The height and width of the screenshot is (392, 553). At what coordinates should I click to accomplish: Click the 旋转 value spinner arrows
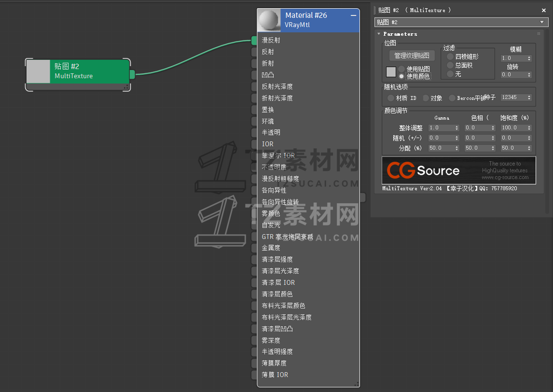[x=529, y=75]
